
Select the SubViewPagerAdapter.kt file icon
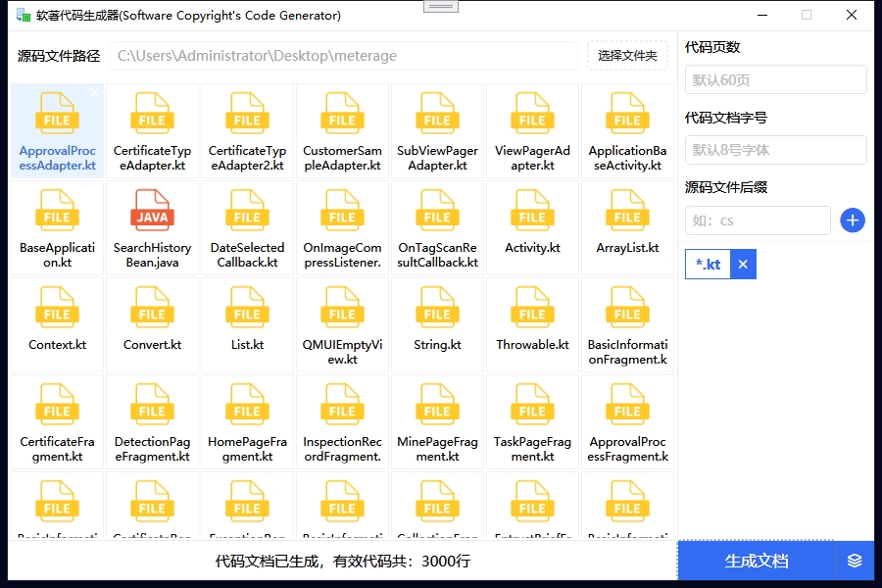click(x=437, y=113)
